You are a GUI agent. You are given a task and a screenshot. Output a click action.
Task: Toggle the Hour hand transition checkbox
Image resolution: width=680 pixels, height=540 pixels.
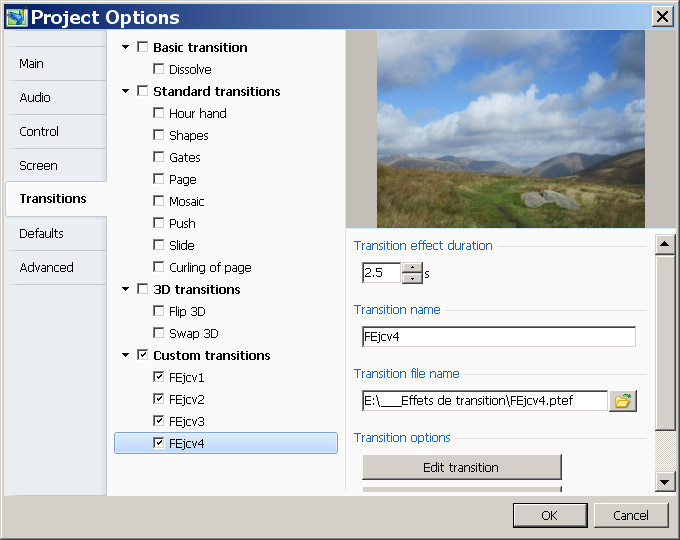click(x=159, y=113)
